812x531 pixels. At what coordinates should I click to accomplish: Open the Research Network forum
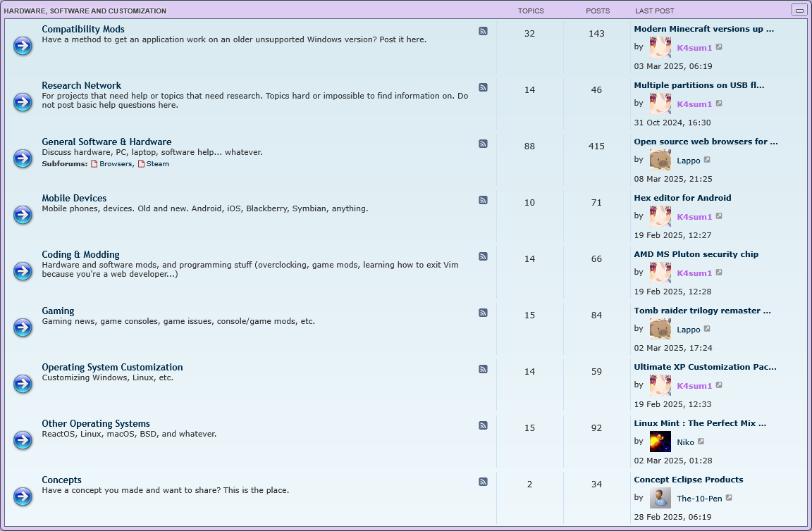tap(81, 85)
